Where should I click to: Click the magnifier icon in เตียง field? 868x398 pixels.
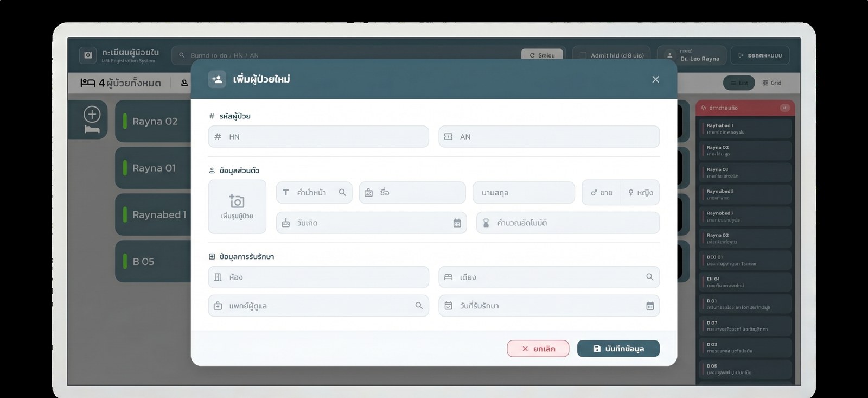pyautogui.click(x=649, y=277)
